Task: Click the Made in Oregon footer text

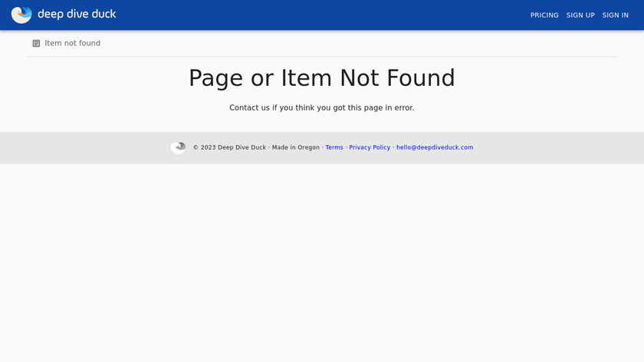Action: (296, 147)
